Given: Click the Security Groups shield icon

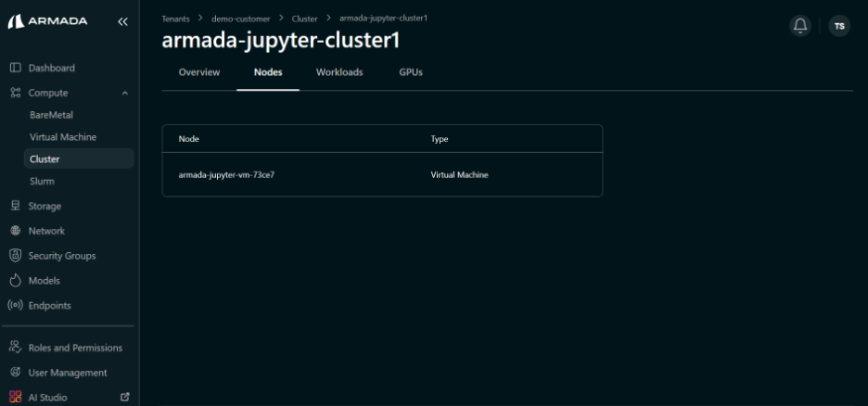Looking at the screenshot, I should click(16, 256).
